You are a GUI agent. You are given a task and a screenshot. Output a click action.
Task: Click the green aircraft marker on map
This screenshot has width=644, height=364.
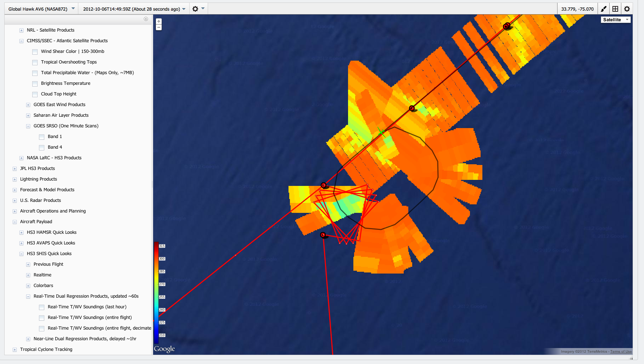click(381, 132)
